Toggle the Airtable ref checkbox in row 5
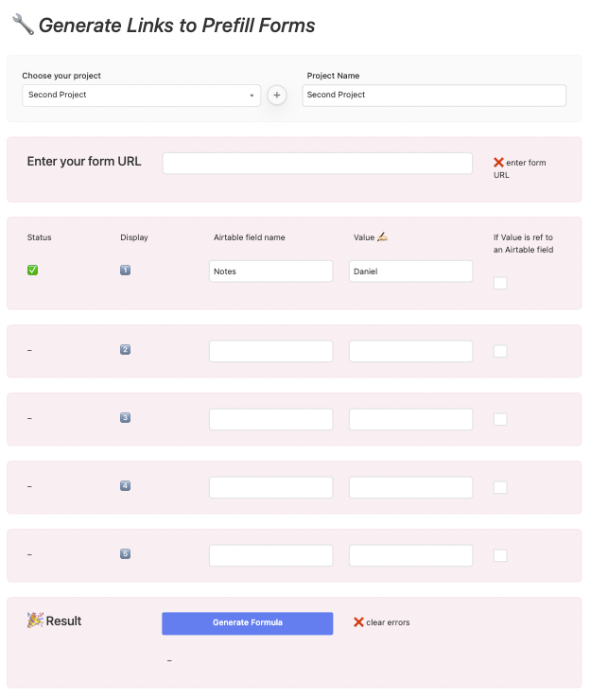The height and width of the screenshot is (700, 591). (x=500, y=555)
